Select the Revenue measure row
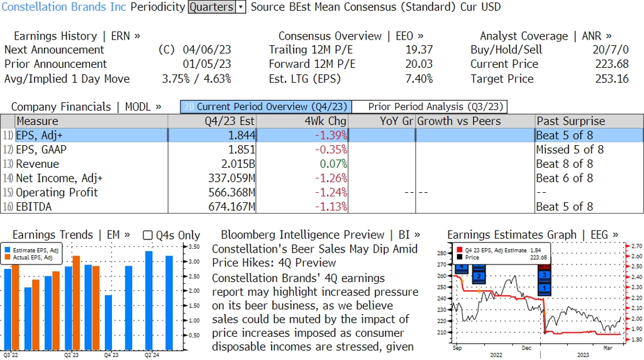Viewport: 644px width, 360px height. (322, 164)
